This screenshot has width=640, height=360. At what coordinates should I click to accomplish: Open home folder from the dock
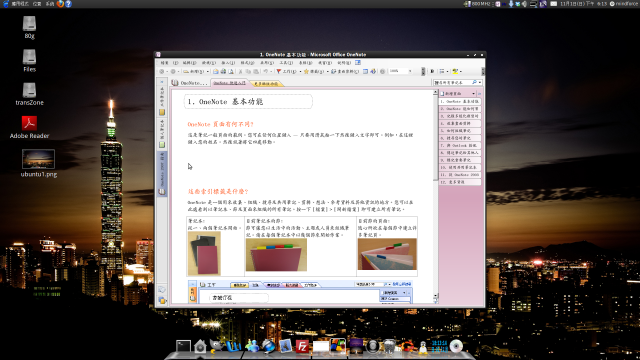(x=200, y=346)
